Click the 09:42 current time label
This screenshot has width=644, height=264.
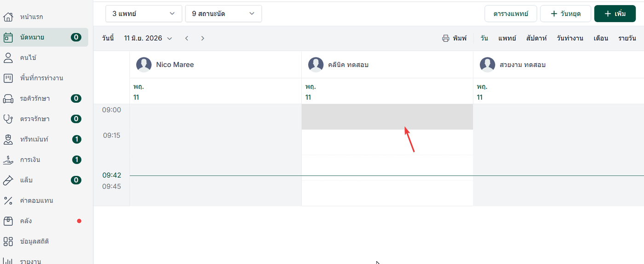tap(111, 175)
